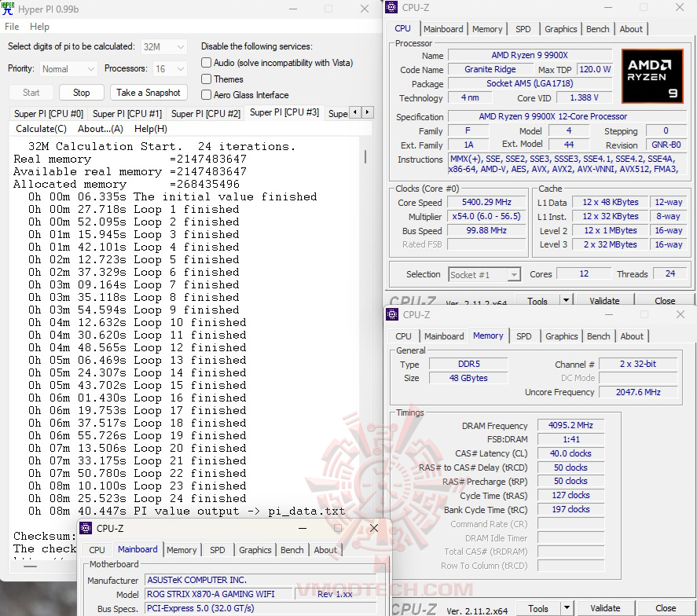
Task: Select SPD tab in Memory CPU-Z window
Action: tap(524, 336)
